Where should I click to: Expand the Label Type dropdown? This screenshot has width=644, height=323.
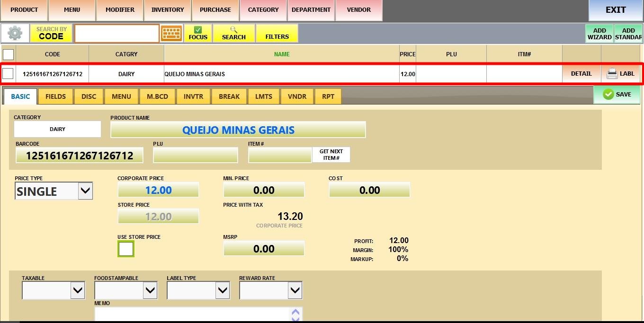coord(223,290)
